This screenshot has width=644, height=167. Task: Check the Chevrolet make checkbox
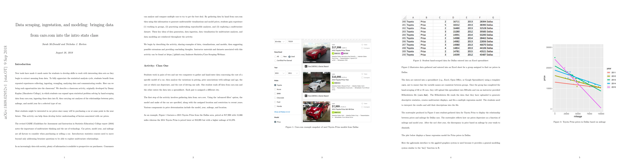pos(275,98)
